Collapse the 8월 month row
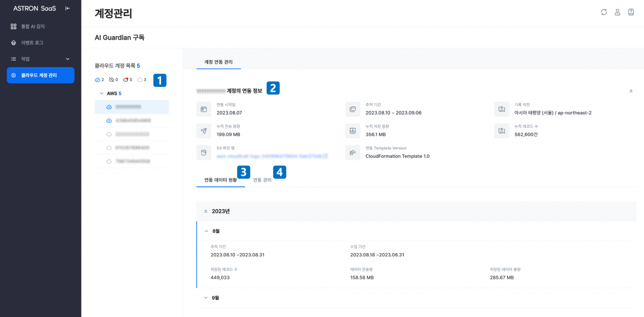This screenshot has height=317, width=644. (x=206, y=231)
